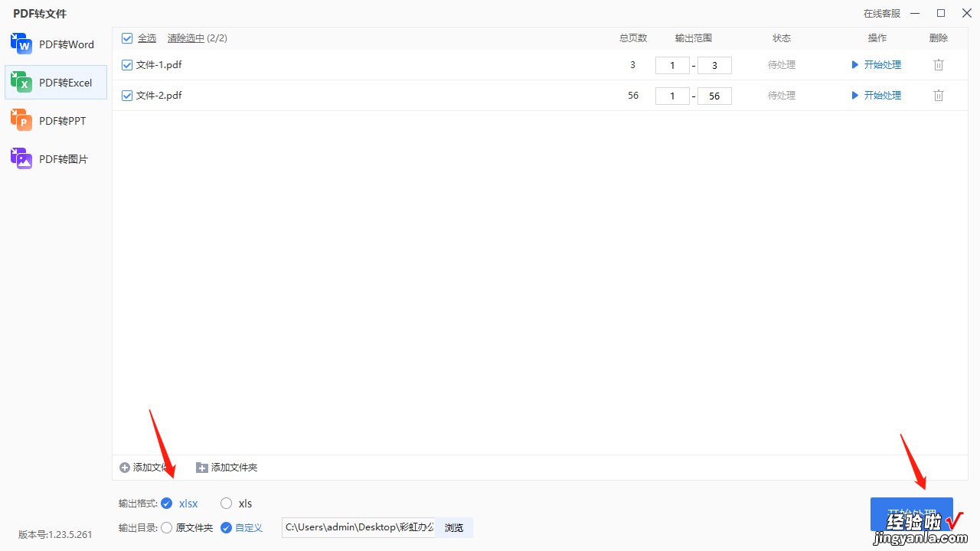The height and width of the screenshot is (551, 980).
Task: Click the 输出范围 column header
Action: [x=694, y=38]
